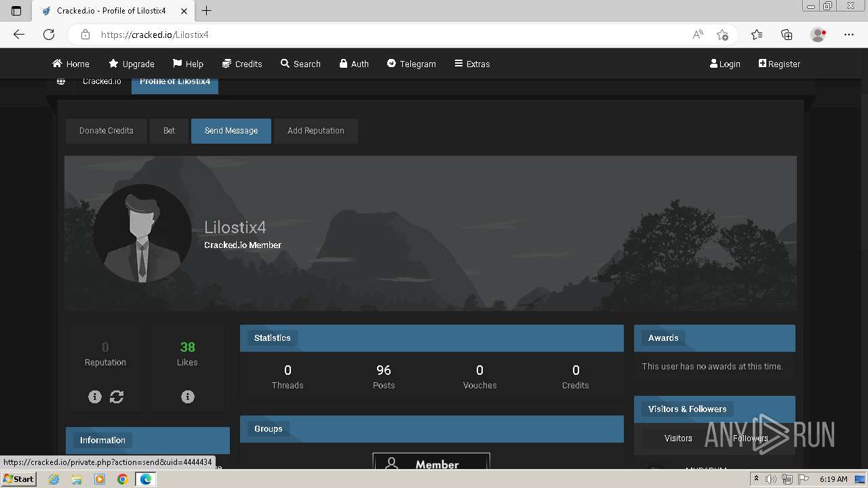Open the browser profile avatar
The image size is (868, 488).
pos(818,35)
